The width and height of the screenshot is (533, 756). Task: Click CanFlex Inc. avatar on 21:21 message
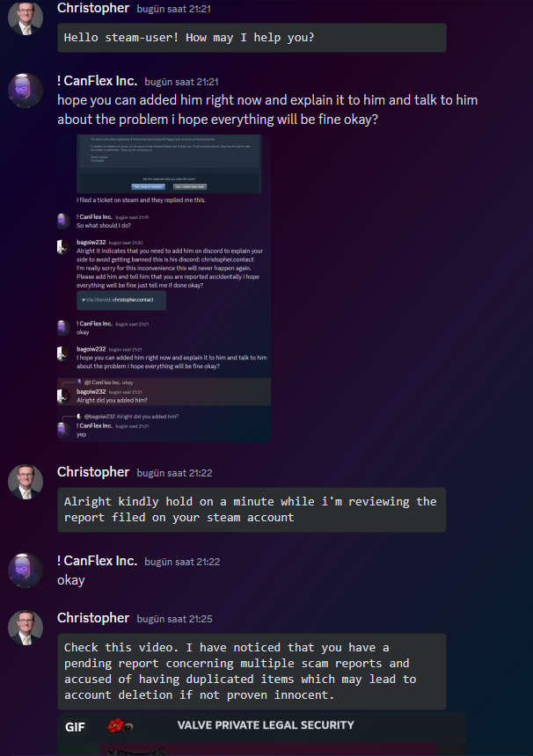tap(26, 91)
